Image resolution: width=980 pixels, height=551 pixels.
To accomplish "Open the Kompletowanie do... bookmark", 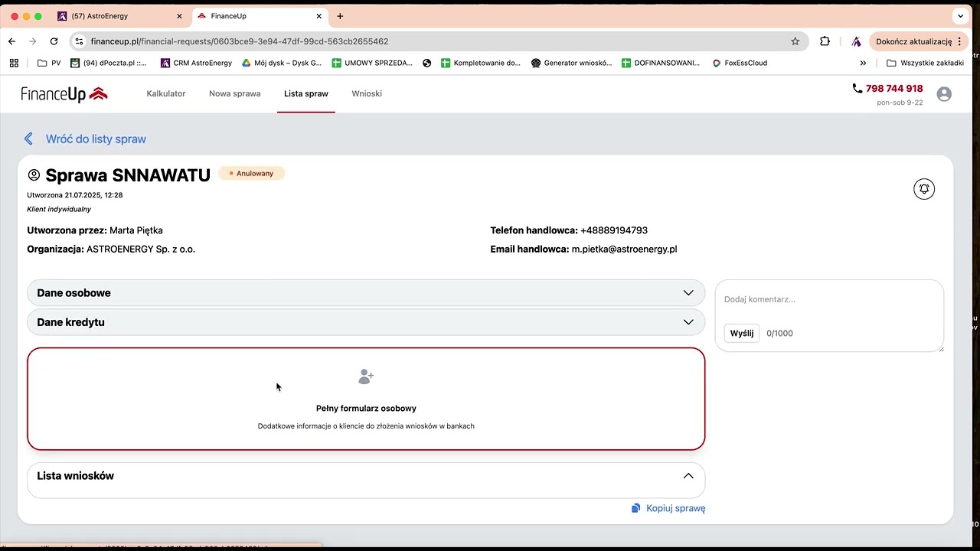I will point(481,63).
